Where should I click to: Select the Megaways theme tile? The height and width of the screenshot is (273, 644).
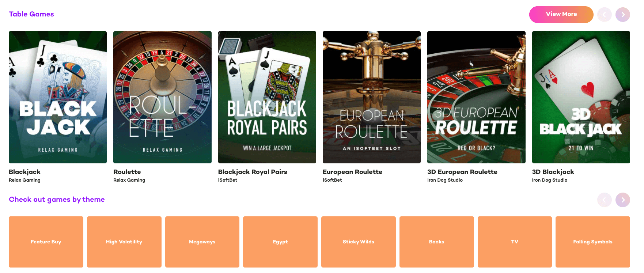(202, 242)
